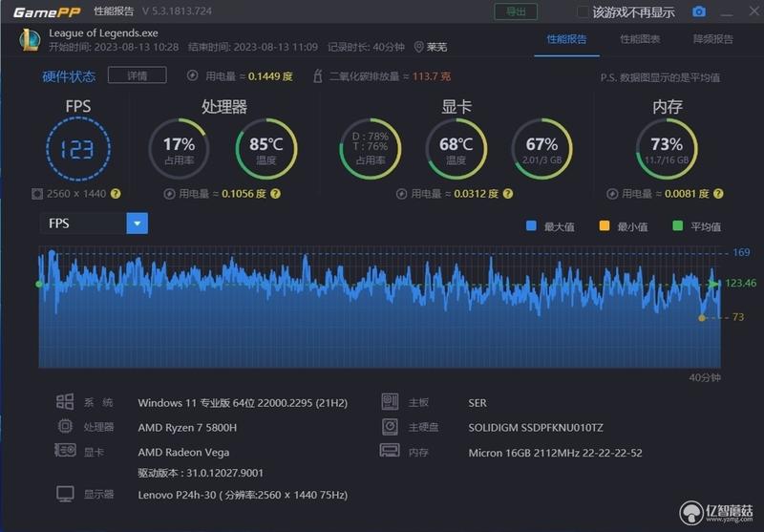Tick the 该游戏不再显示 checkbox
This screenshot has height=532, width=764.
[x=583, y=11]
